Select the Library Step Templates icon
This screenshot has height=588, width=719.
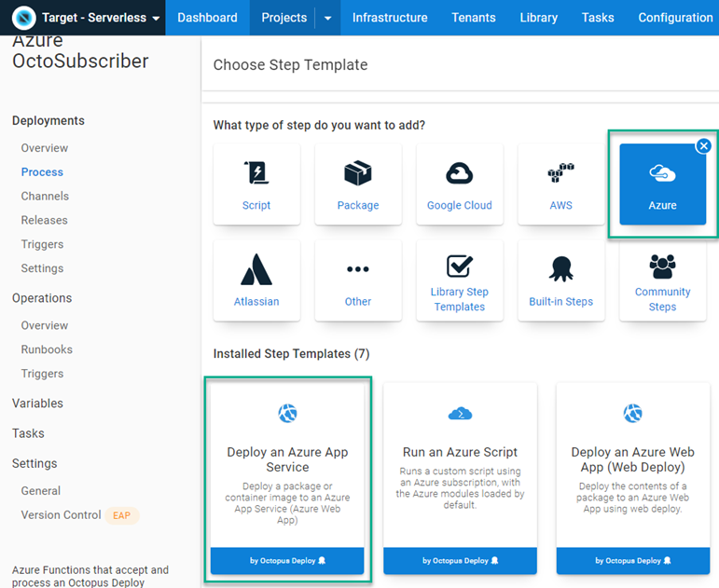point(459,266)
